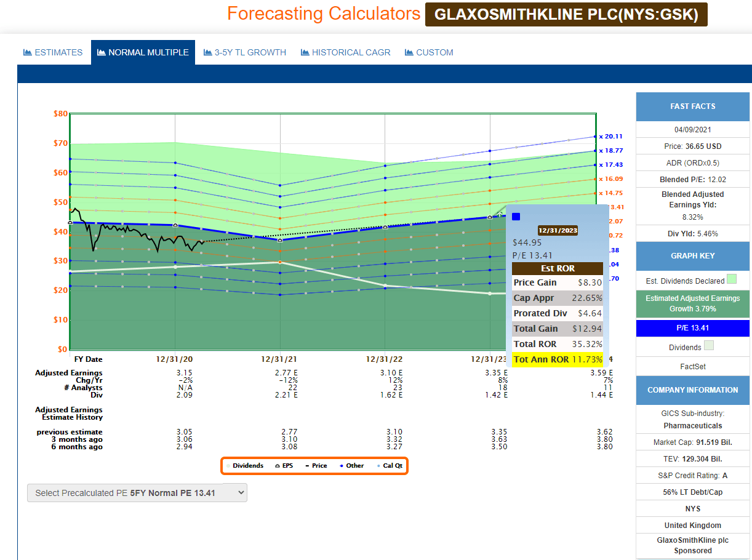The width and height of the screenshot is (752, 560).
Task: Click the Prorated Div $4.64 row
Action: [x=558, y=313]
